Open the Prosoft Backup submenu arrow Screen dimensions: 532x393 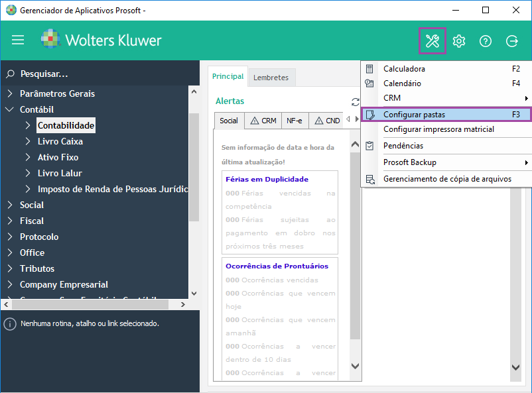526,163
